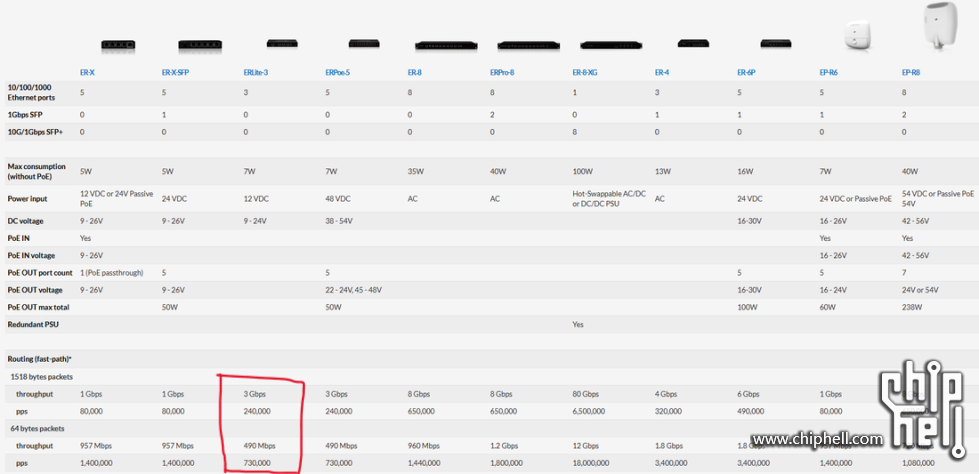Select the 'Redundant PSU' row label
The width and height of the screenshot is (979, 474).
click(31, 325)
